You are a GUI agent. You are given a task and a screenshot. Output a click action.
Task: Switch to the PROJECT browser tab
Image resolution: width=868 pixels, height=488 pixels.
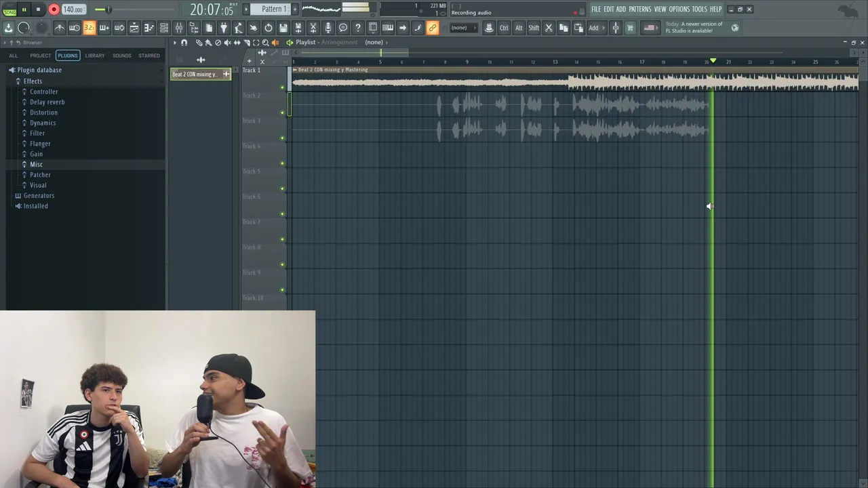40,56
